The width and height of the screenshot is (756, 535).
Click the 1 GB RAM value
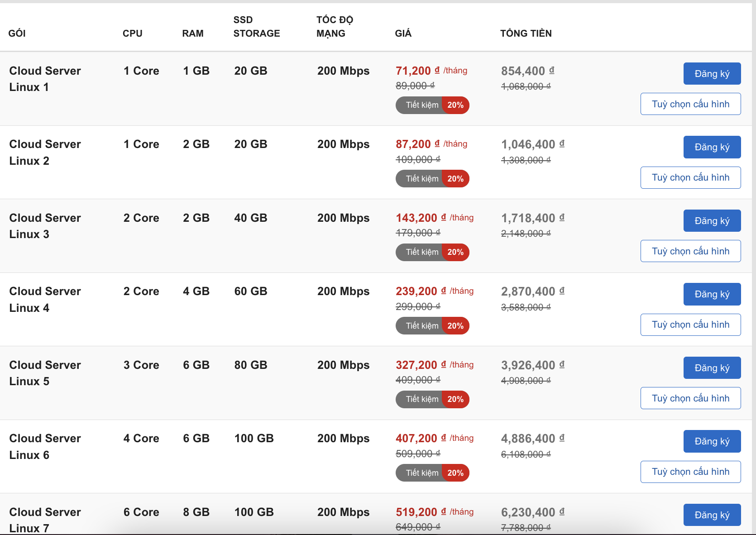point(196,71)
